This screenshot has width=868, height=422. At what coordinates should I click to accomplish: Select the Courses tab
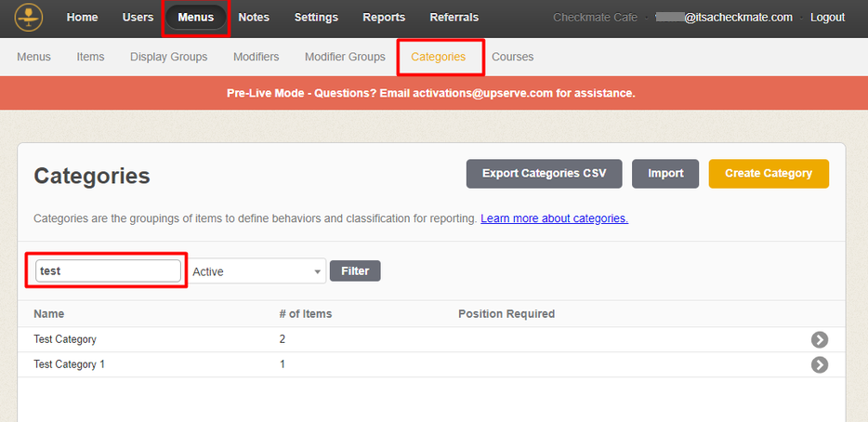point(512,57)
